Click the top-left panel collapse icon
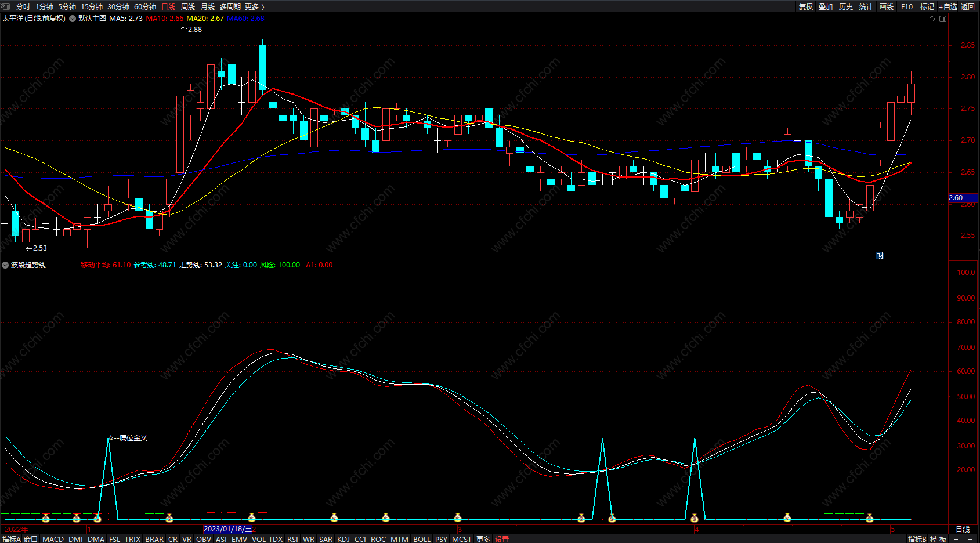 tap(6, 6)
